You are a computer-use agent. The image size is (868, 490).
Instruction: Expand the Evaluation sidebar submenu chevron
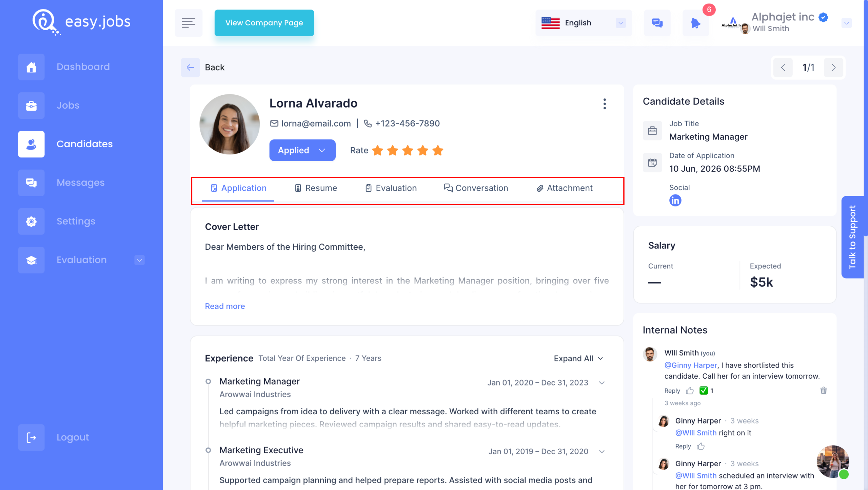tap(139, 260)
